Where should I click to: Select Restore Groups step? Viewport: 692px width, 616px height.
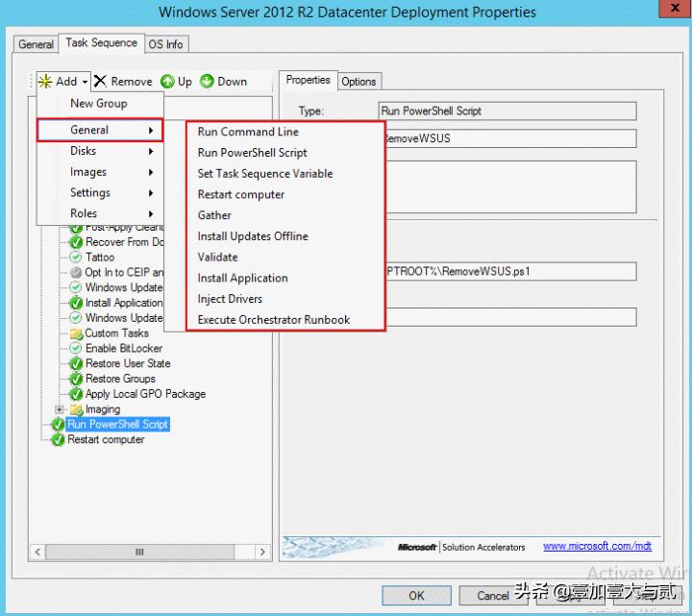coord(120,379)
